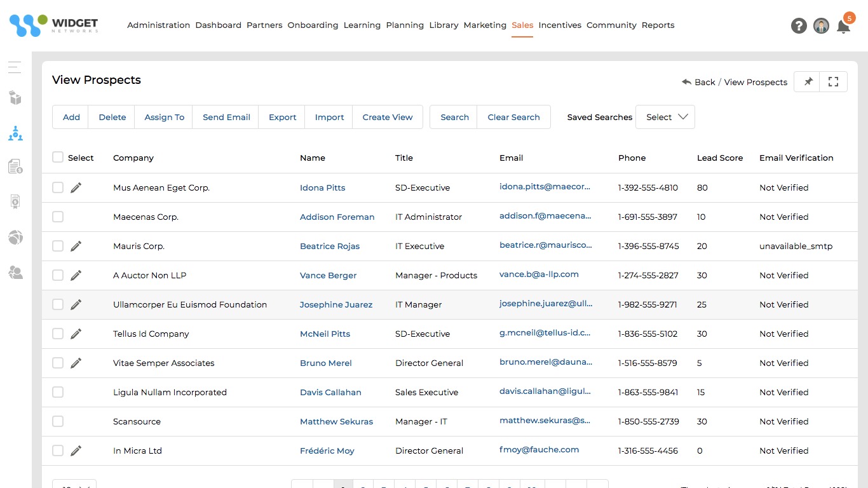Sort by Lead Score column header
Screen dimensions: 868x488
tap(719, 158)
